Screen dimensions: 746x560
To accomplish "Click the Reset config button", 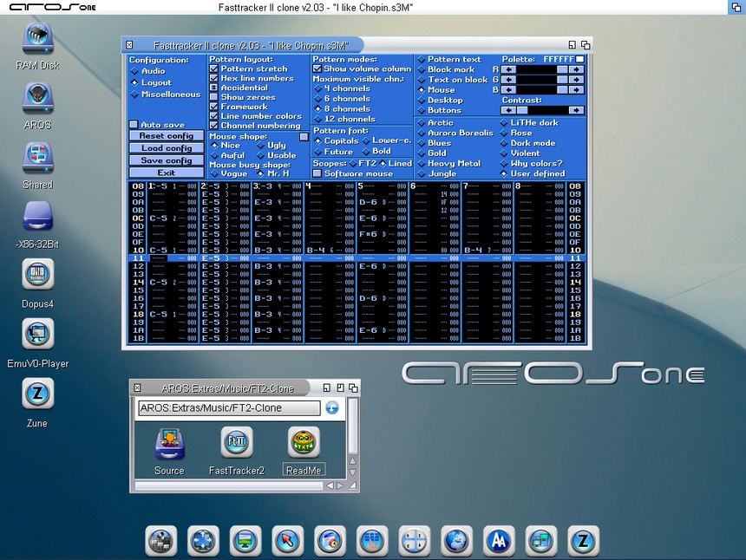I will coord(167,136).
